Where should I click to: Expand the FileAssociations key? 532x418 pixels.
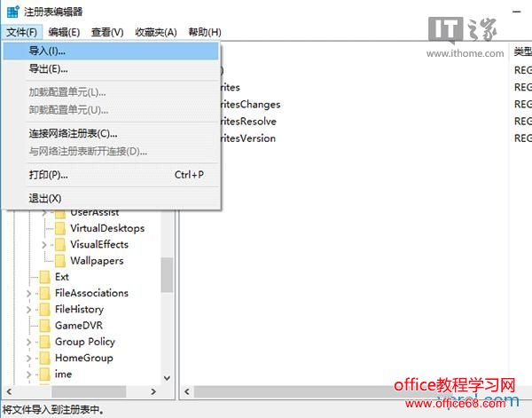[29, 294]
